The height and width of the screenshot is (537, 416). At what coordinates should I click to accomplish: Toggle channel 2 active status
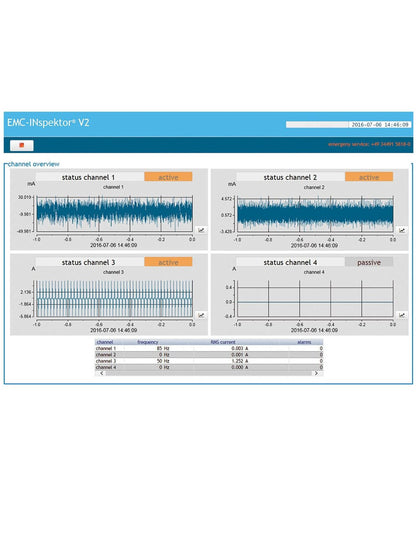tap(369, 177)
